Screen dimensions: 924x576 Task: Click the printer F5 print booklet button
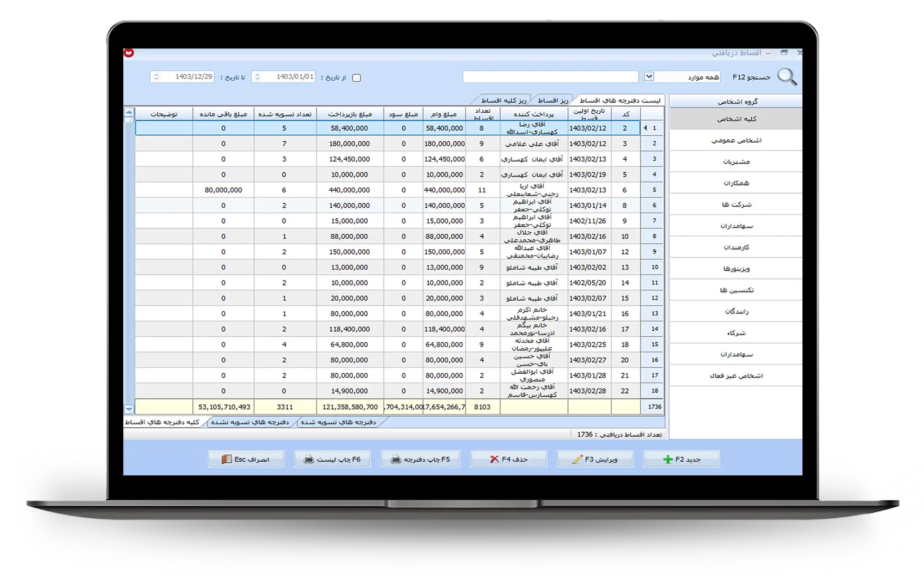(420, 459)
